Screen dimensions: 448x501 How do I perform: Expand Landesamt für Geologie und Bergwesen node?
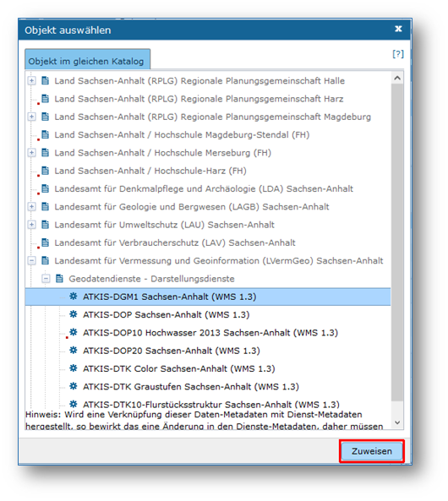[x=31, y=206]
